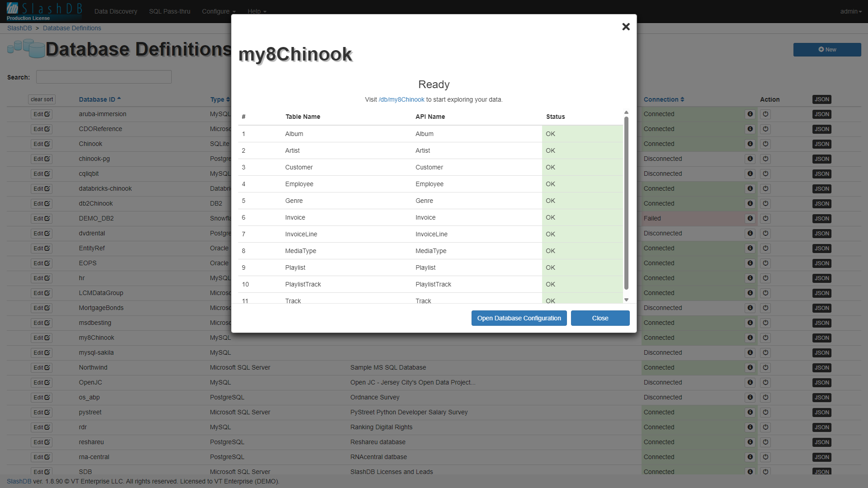Sort by Database ID column
The height and width of the screenshot is (488, 868).
click(100, 99)
